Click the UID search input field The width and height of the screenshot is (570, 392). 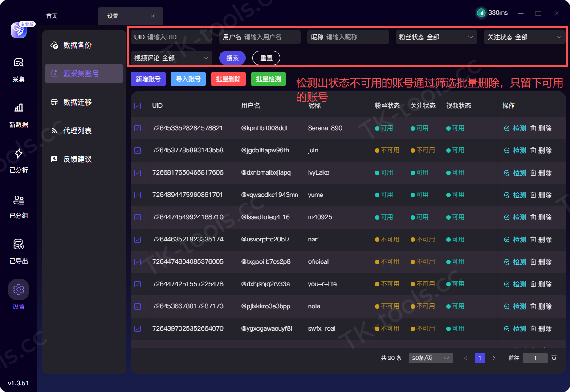click(x=171, y=37)
